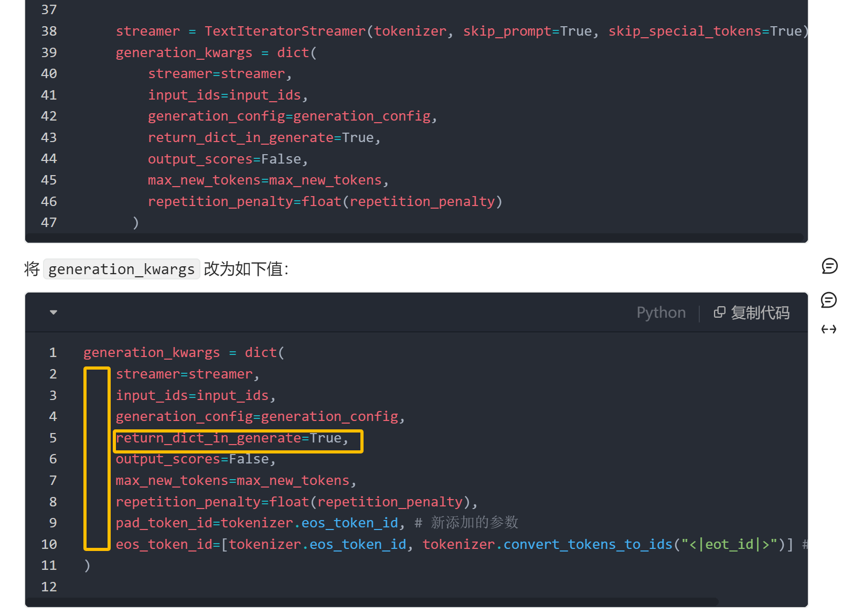Click the 复制代码 copy code button
Screen dimensions: 864x616
751,313
